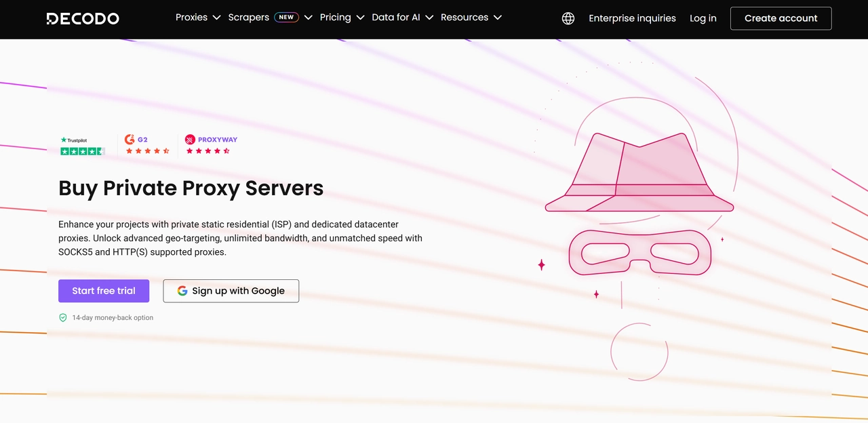Click the Google G icon

point(182,290)
